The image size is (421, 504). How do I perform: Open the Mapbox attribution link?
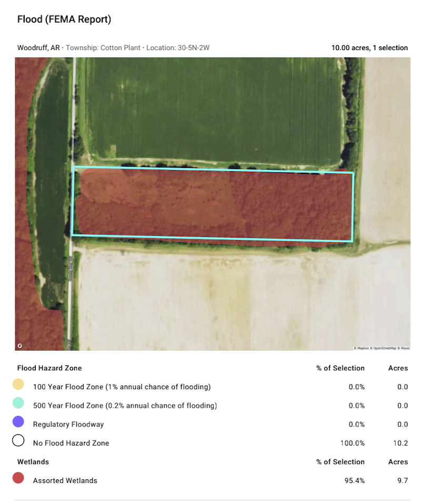tap(363, 348)
